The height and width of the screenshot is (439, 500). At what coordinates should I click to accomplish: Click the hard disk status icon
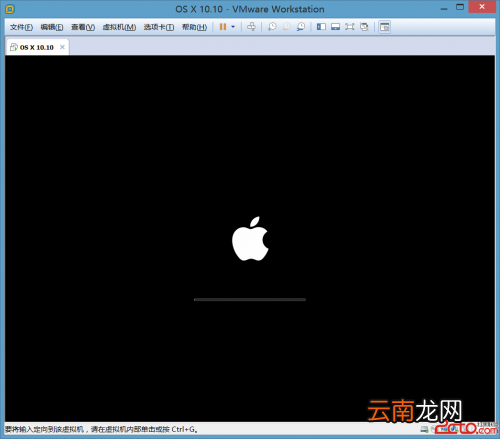[424, 429]
